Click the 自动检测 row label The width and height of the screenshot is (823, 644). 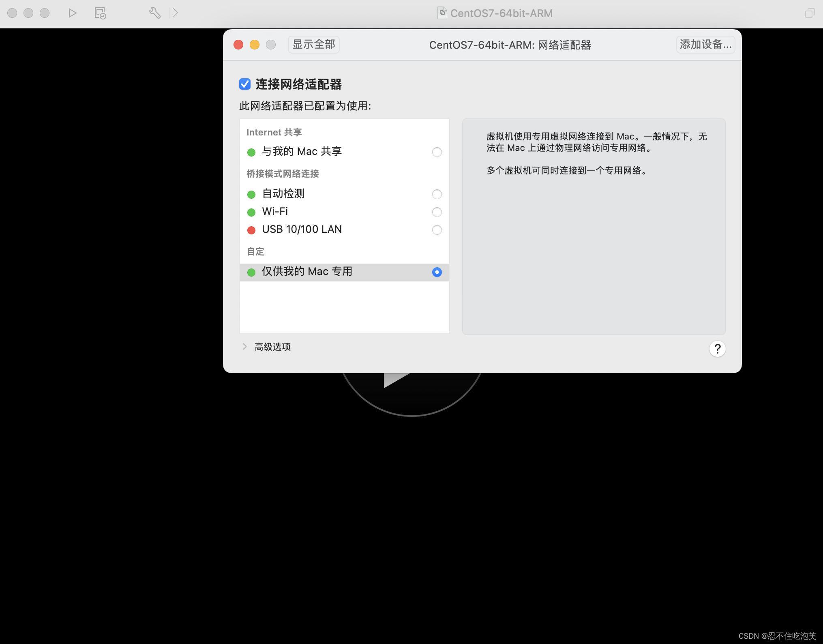coord(283,194)
